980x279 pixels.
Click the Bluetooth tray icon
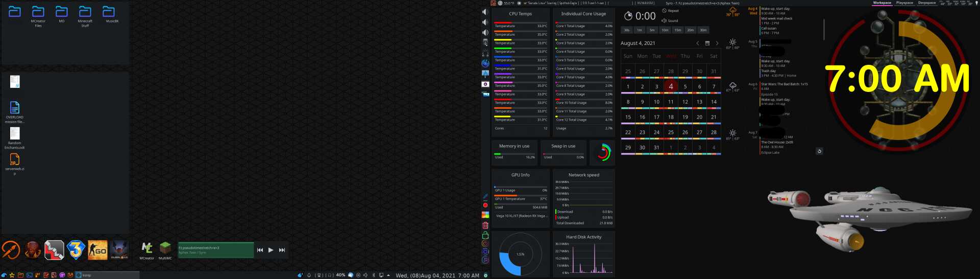pos(374,275)
